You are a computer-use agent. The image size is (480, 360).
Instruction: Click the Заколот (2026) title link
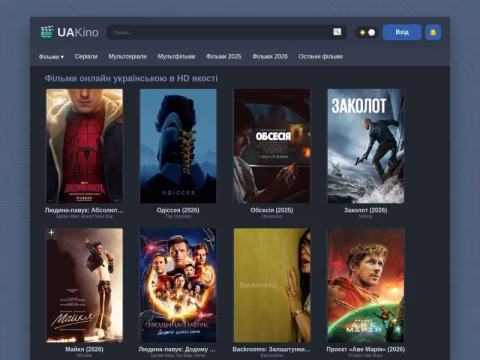pyautogui.click(x=366, y=210)
